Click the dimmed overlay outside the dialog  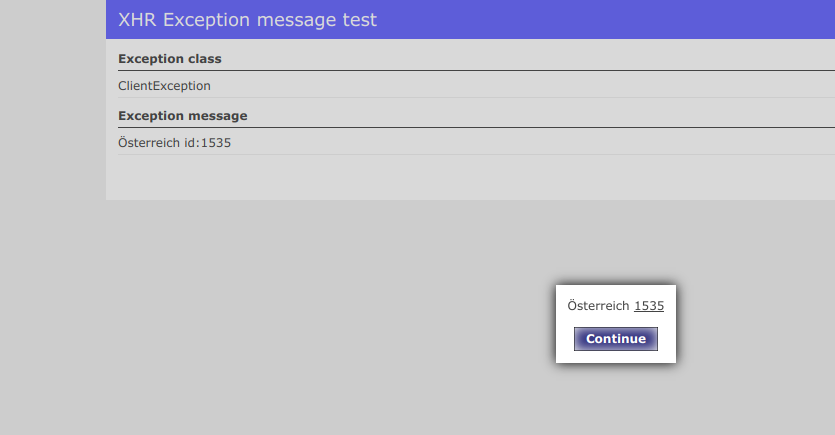[x=300, y=320]
